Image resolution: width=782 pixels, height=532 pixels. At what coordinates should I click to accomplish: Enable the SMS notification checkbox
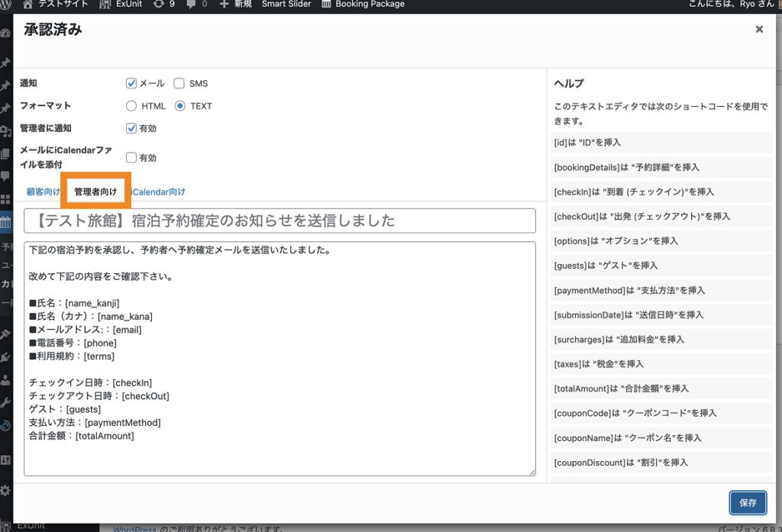point(179,83)
